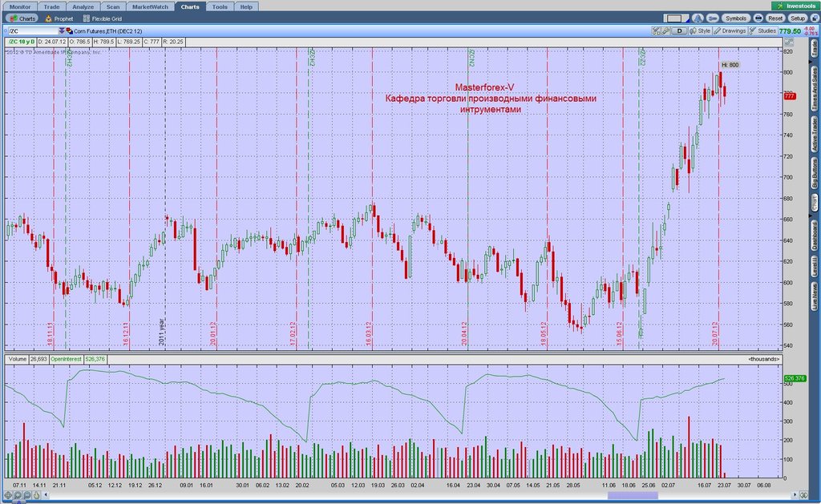Open the Live News side tab

[815, 296]
